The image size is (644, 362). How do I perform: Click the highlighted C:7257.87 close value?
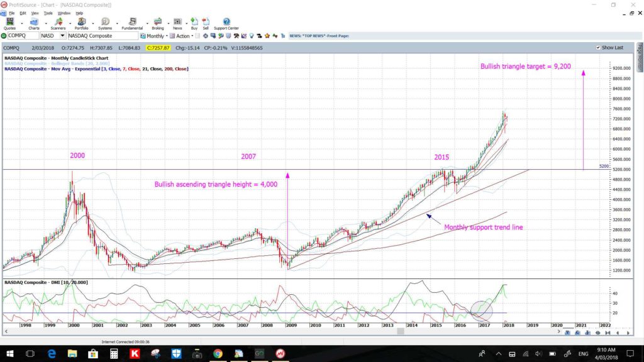(x=158, y=48)
